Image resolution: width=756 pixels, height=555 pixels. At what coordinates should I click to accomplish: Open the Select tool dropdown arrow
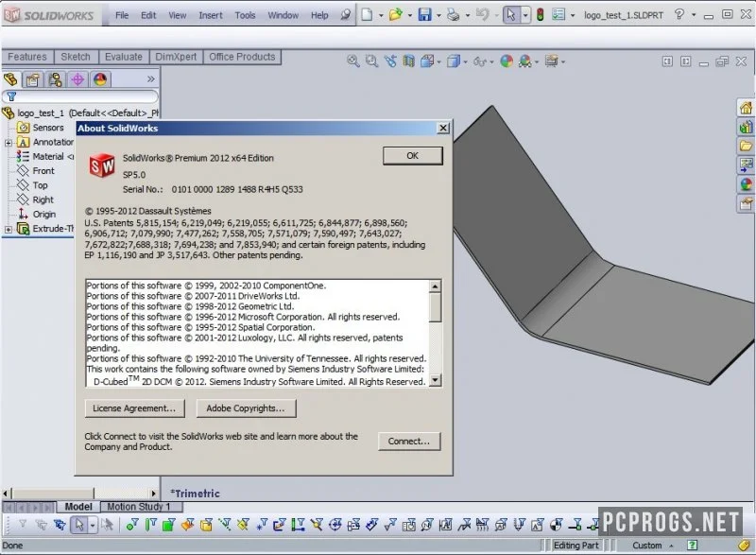pyautogui.click(x=525, y=15)
